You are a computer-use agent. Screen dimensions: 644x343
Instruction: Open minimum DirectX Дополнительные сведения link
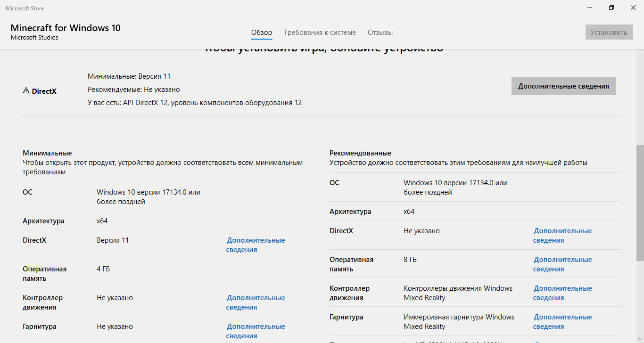click(256, 245)
